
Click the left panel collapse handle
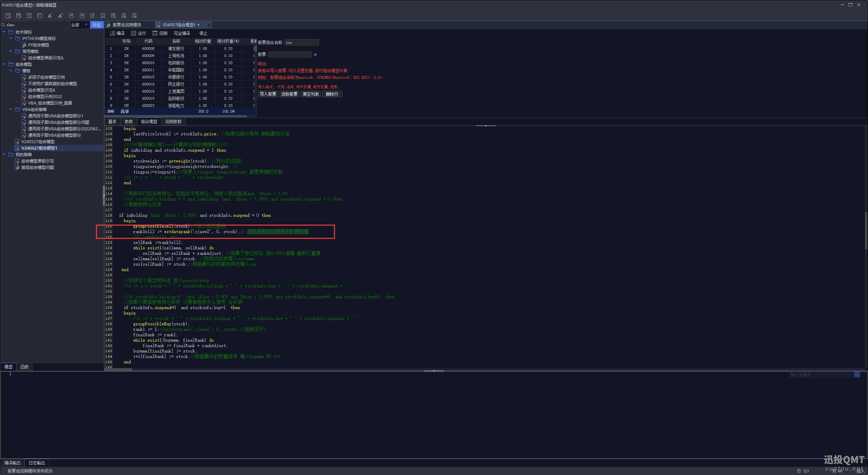(x=104, y=196)
